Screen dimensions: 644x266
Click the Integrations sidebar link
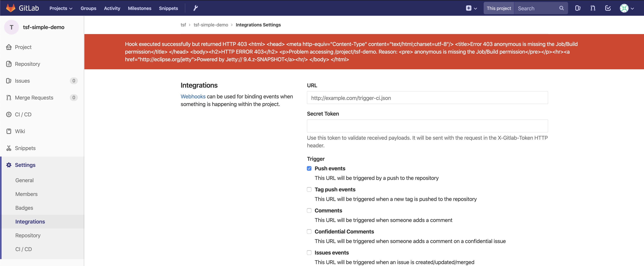tap(30, 221)
